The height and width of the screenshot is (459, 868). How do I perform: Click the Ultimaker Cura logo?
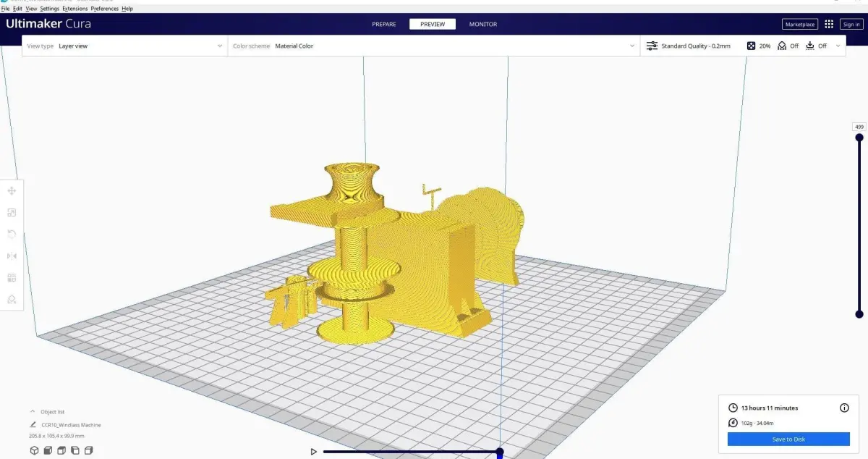point(48,24)
